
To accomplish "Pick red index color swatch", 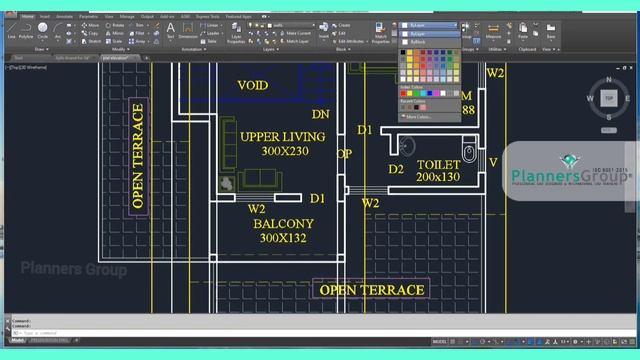I will [x=403, y=94].
